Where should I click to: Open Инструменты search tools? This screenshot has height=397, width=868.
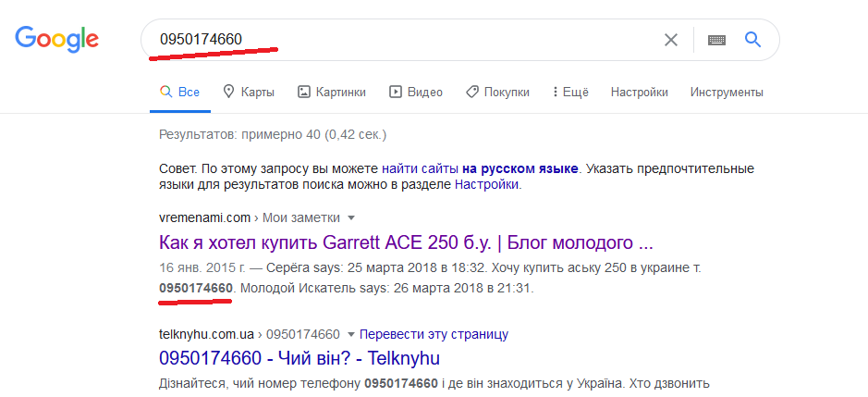pos(727,92)
